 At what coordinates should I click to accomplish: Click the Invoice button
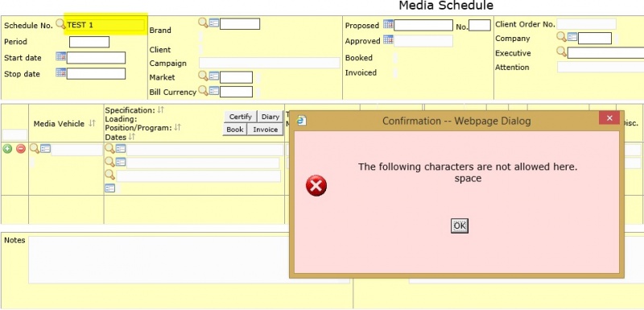[x=266, y=130]
